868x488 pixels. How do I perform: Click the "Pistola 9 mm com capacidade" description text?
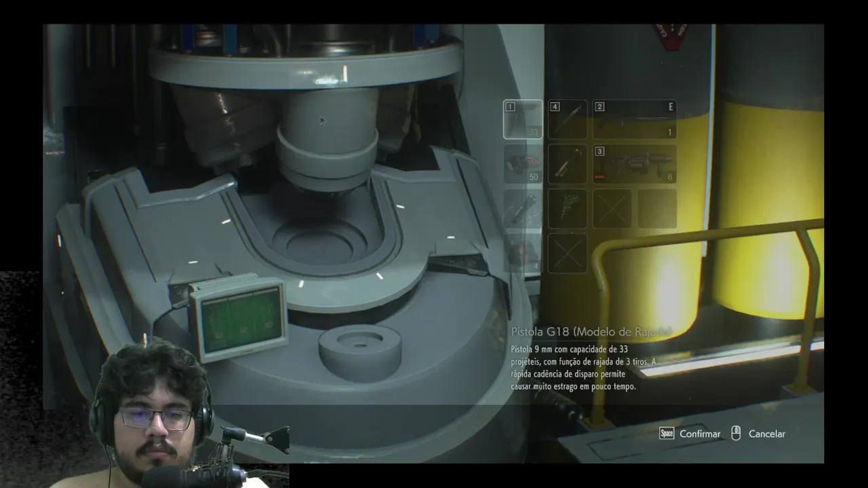(x=583, y=367)
